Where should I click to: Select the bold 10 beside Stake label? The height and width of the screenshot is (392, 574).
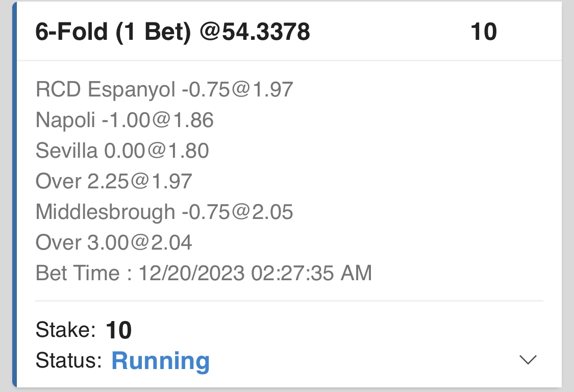click(119, 331)
